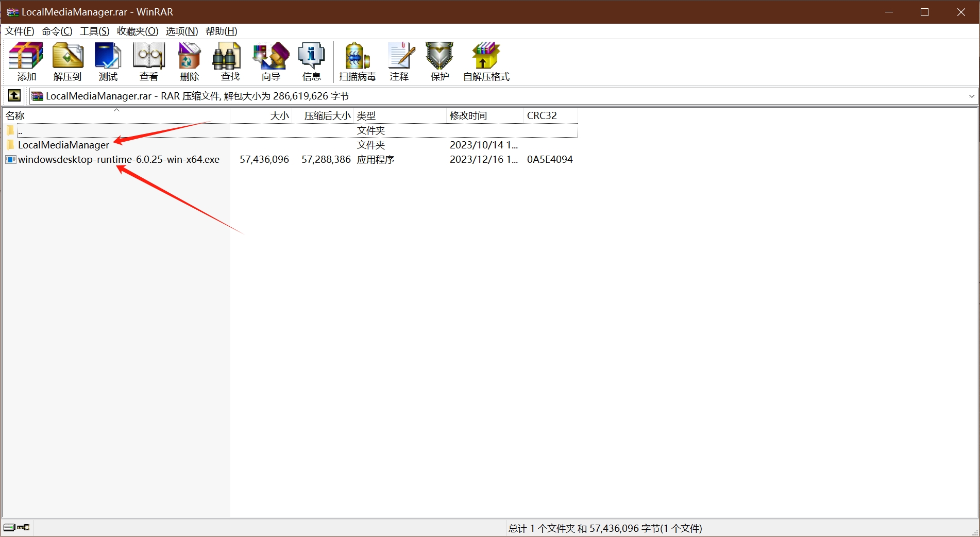Click the archive icon in the address bar
The image size is (980, 537).
[x=37, y=96]
